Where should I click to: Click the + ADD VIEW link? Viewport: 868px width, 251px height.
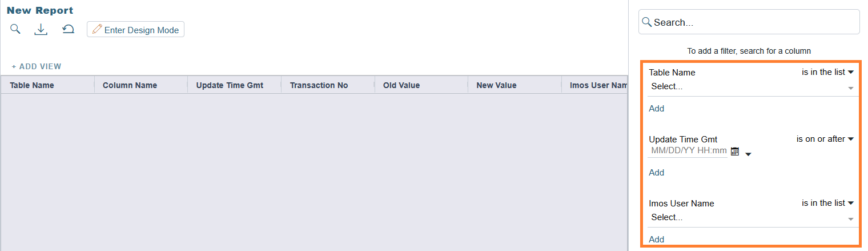click(x=37, y=66)
